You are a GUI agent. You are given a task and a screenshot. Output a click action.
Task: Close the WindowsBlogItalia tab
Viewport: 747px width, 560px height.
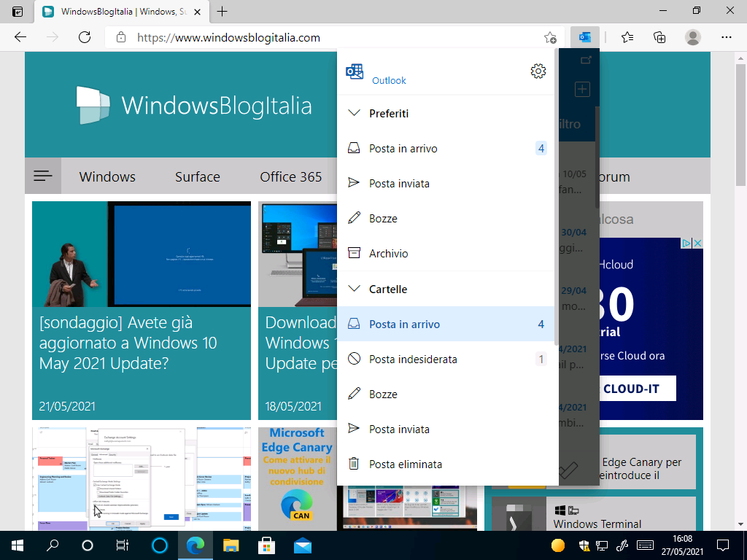pyautogui.click(x=198, y=12)
